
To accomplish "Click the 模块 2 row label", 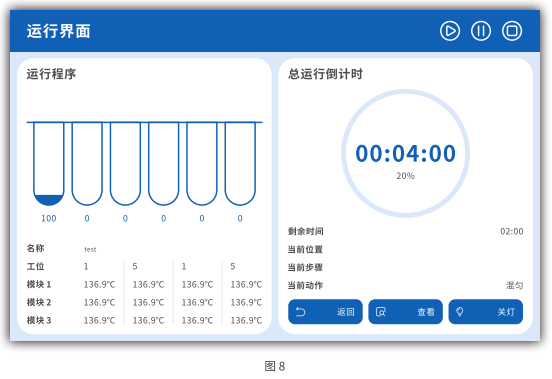I will 39,302.
